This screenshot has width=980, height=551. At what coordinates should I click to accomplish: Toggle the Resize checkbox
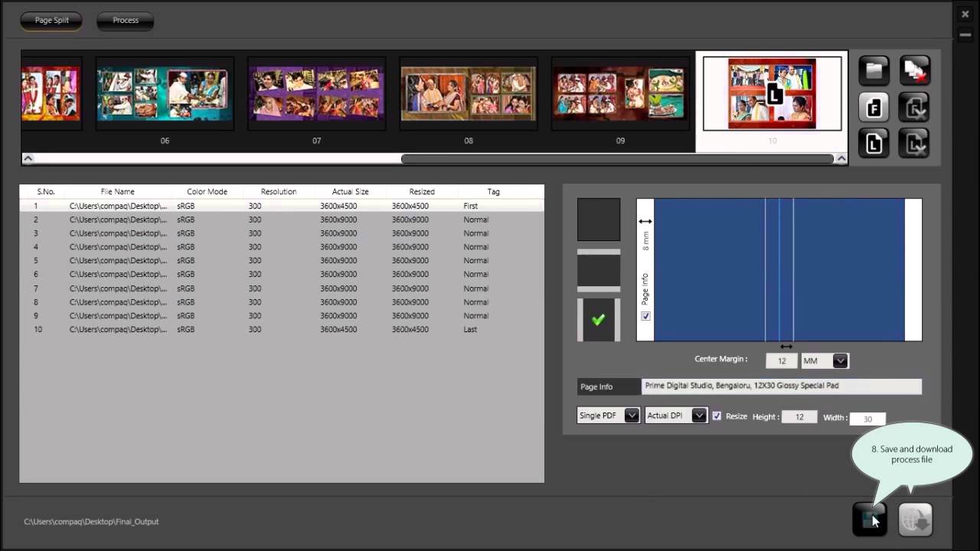click(717, 416)
